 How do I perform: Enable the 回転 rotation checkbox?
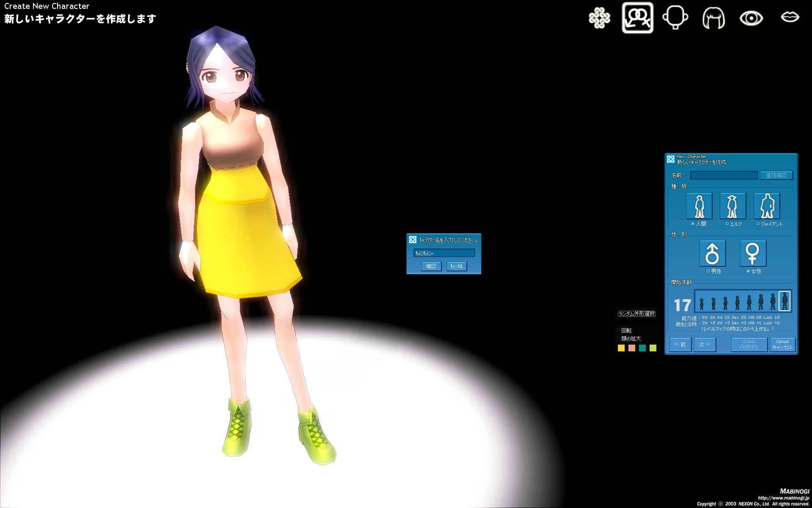618,330
